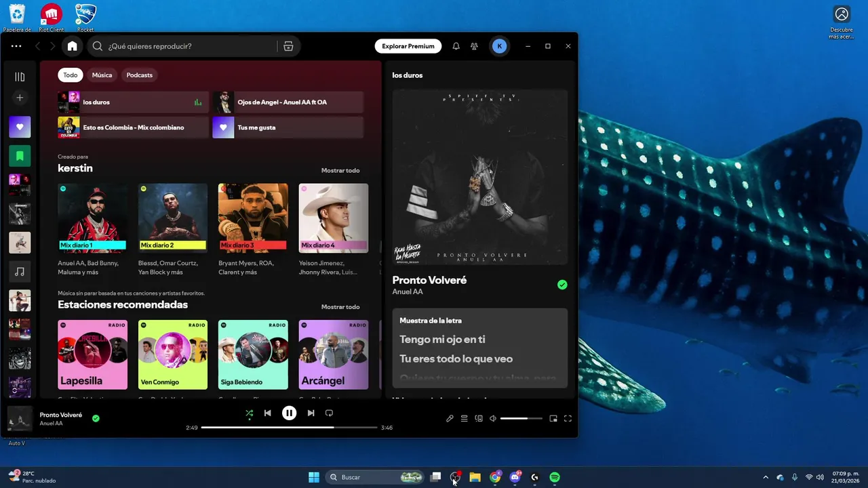Click Pronto Volveré title in now-playing bar

(61, 415)
